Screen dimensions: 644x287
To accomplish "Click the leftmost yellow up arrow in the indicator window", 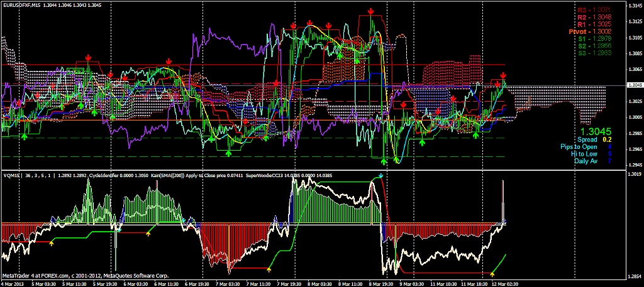I will point(51,242).
